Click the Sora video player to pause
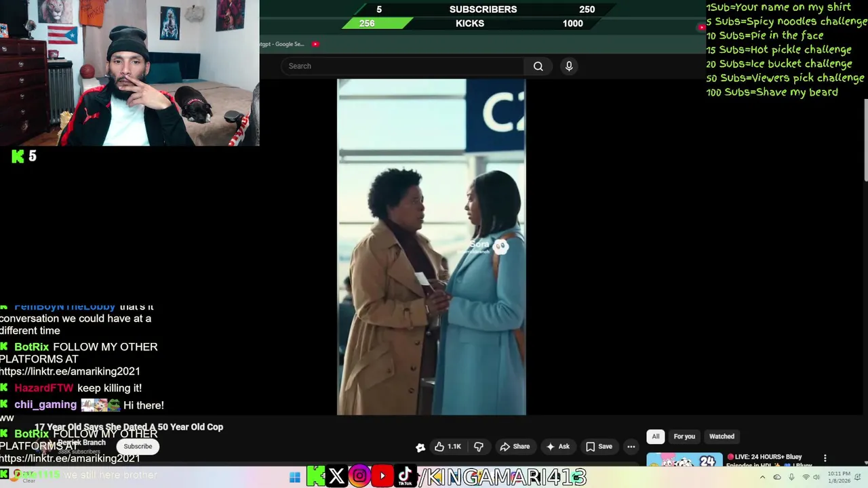The image size is (868, 488). pyautogui.click(x=431, y=247)
